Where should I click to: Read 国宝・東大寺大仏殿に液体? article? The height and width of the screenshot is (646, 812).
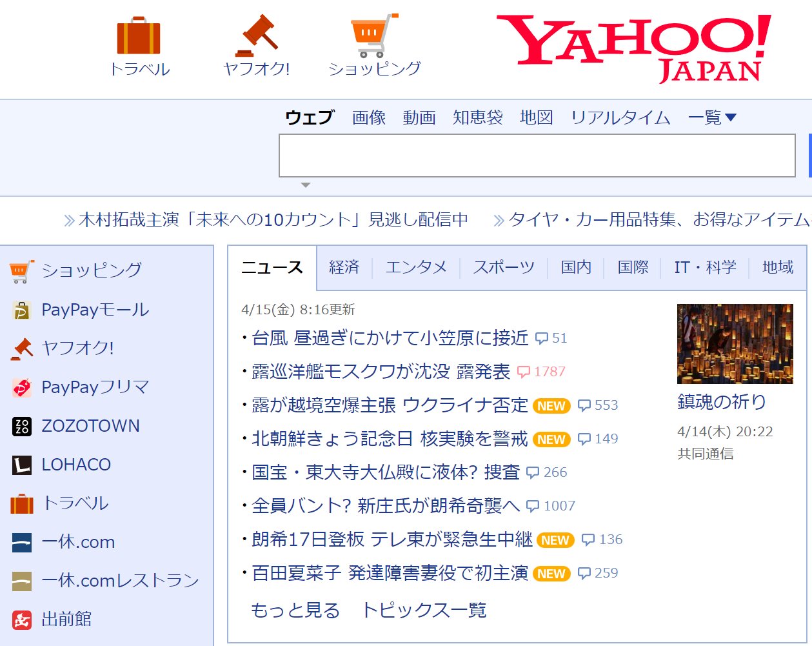(x=386, y=472)
